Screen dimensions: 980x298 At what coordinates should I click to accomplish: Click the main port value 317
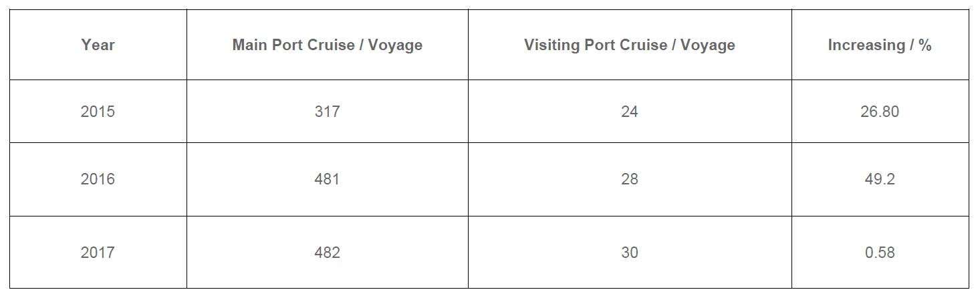[327, 112]
